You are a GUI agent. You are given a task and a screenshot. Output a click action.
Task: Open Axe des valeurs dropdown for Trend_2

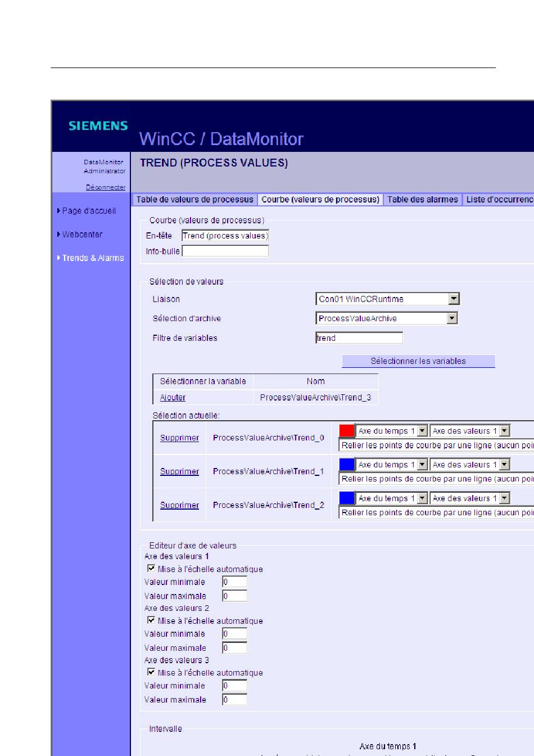(x=469, y=498)
